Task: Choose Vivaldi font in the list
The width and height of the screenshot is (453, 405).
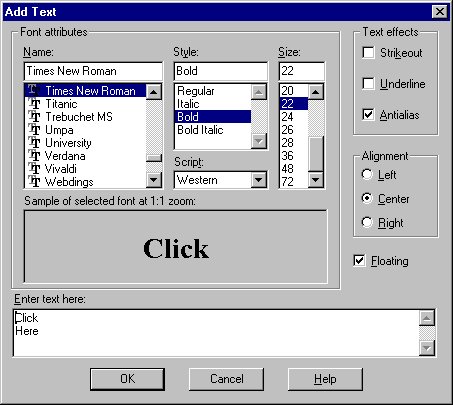Action: tap(86, 169)
